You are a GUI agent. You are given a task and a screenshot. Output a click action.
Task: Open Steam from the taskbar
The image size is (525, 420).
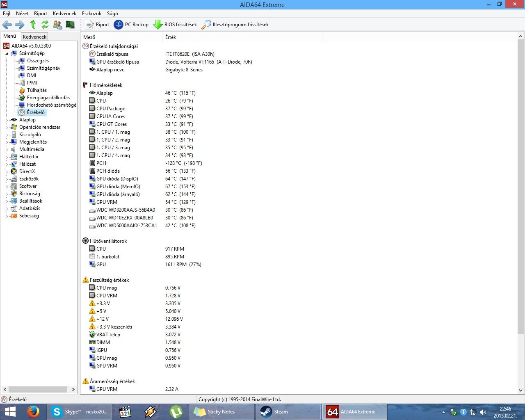[288, 411]
